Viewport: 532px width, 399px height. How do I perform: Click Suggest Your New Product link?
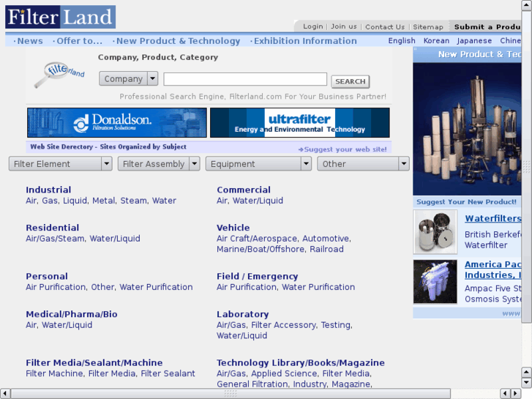(x=466, y=202)
